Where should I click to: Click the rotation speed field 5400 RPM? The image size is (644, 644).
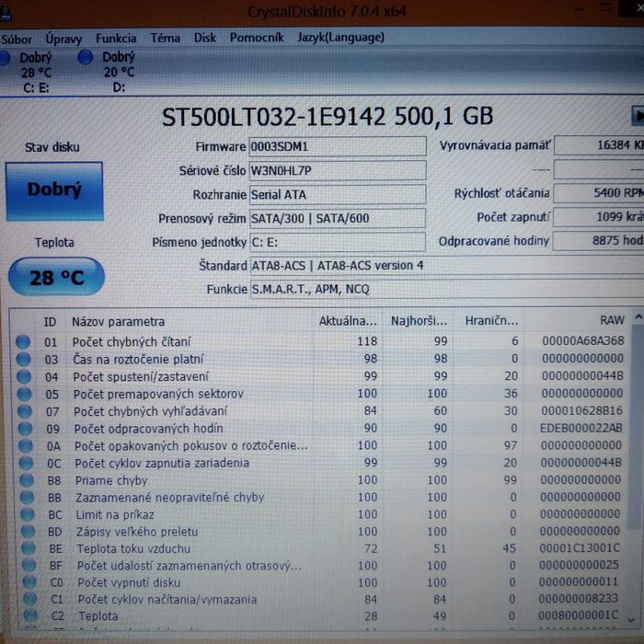pos(598,193)
